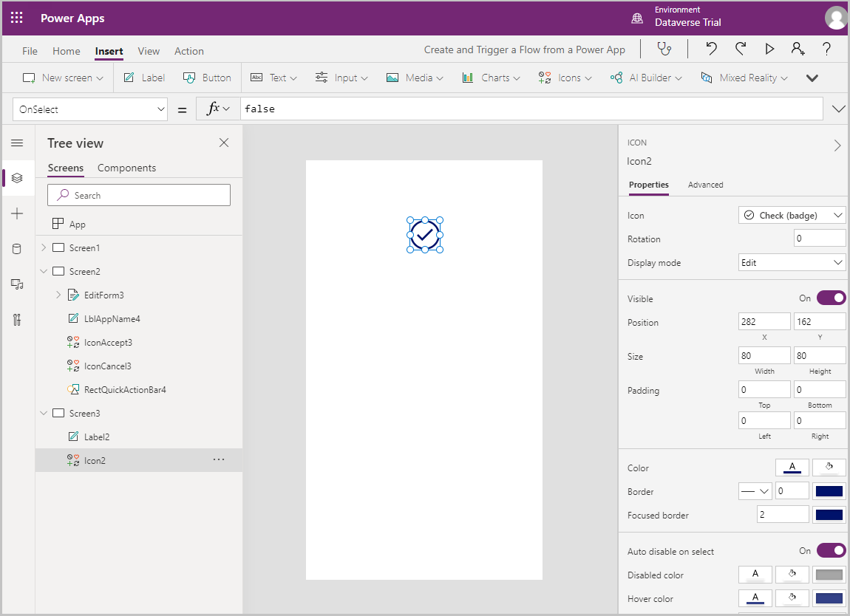The image size is (850, 616).
Task: Select LblAppName4 in the tree
Action: pos(112,318)
